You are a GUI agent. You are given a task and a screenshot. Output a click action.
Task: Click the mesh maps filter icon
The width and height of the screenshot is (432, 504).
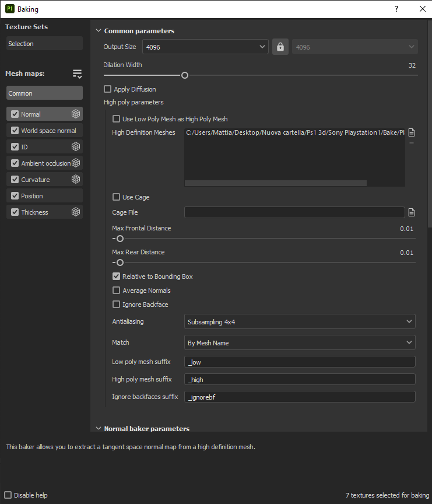coord(78,73)
